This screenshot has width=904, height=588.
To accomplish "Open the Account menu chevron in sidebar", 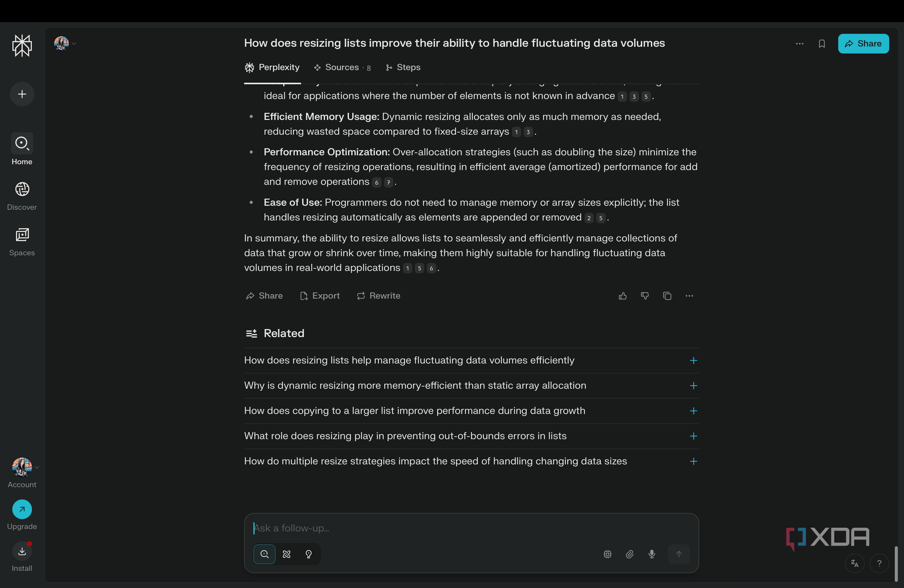I will tap(37, 467).
